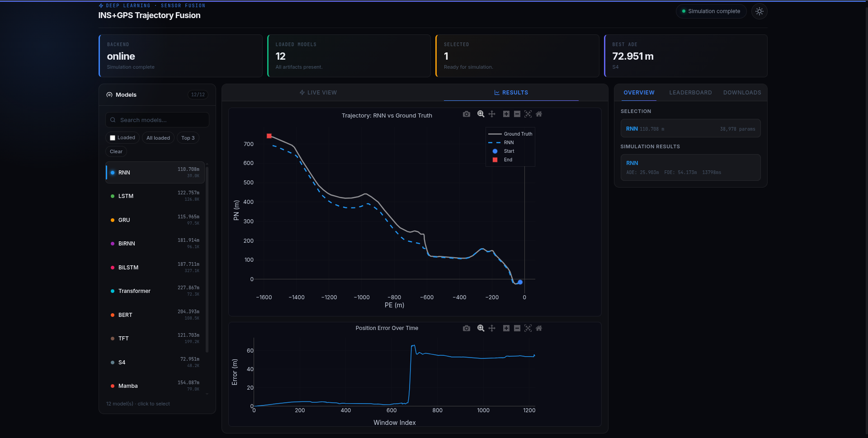Viewport: 868px width, 438px height.
Task: Select the TFT model row
Action: pos(155,339)
